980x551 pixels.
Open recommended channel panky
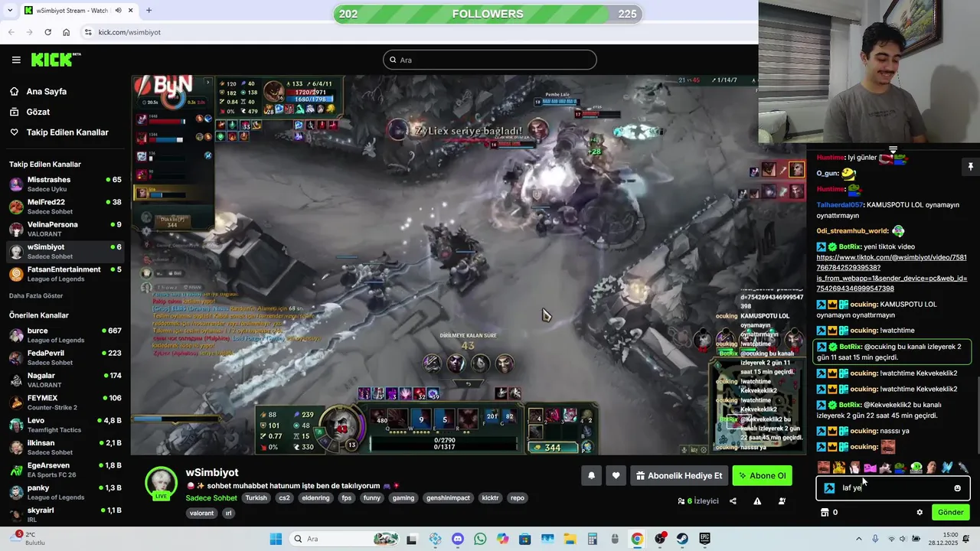click(65, 492)
